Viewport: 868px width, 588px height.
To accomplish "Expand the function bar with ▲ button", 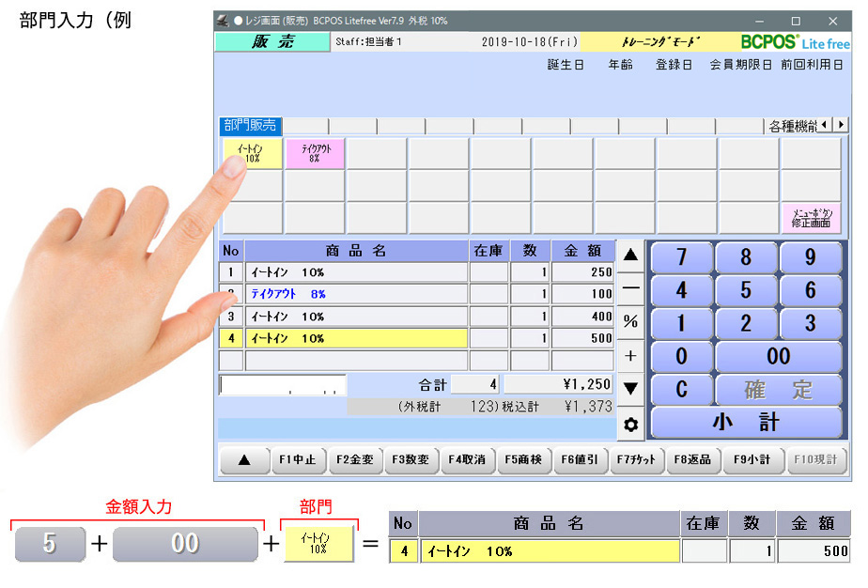I will 243,460.
